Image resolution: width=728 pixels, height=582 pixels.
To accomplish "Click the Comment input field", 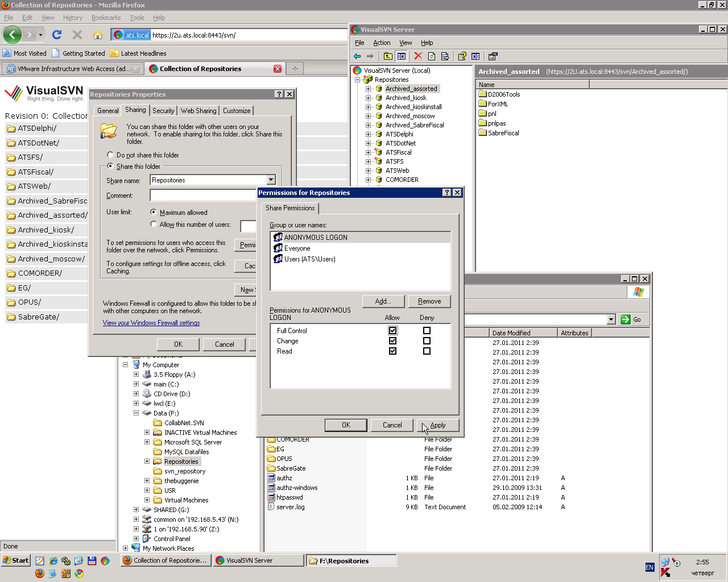I will 204,196.
